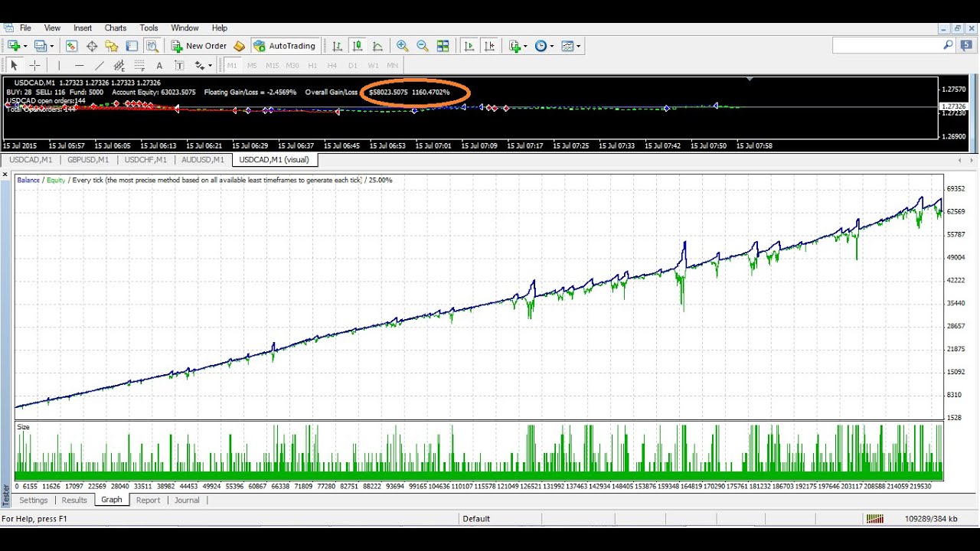Image resolution: width=980 pixels, height=551 pixels.
Task: Tile the chart windows with the grid icon
Action: pos(443,46)
